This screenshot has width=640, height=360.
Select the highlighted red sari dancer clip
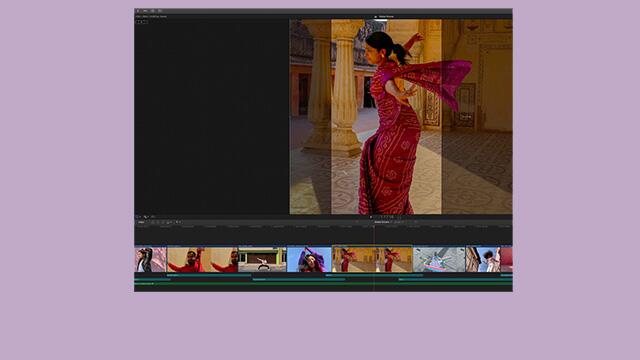click(372, 259)
